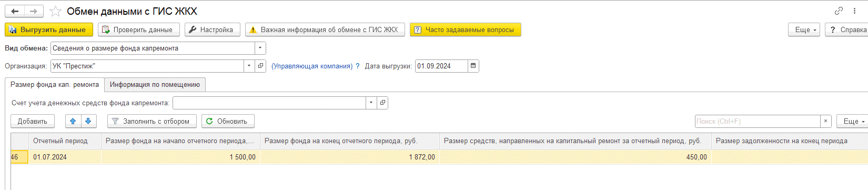Expand Счет учета dropdown list
Viewport: 868px width, 190px height.
[371, 103]
